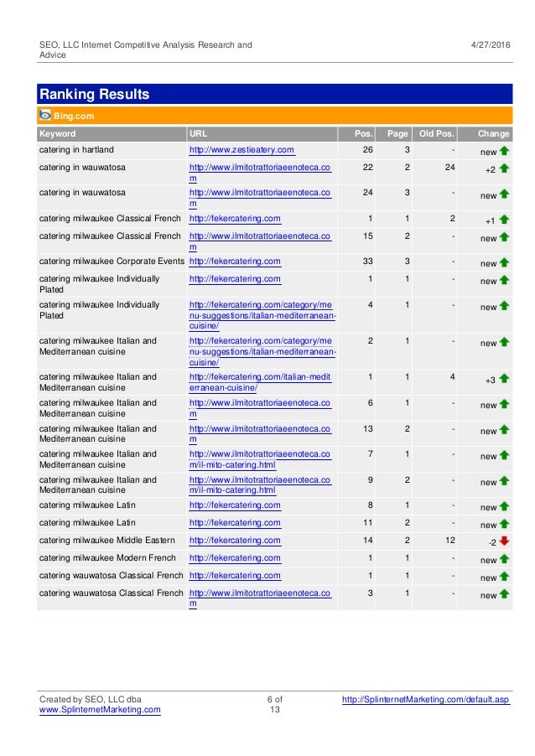535x756 pixels.
Task: Click keyword catering milwaukee Corporate Events
Action: tap(112, 261)
